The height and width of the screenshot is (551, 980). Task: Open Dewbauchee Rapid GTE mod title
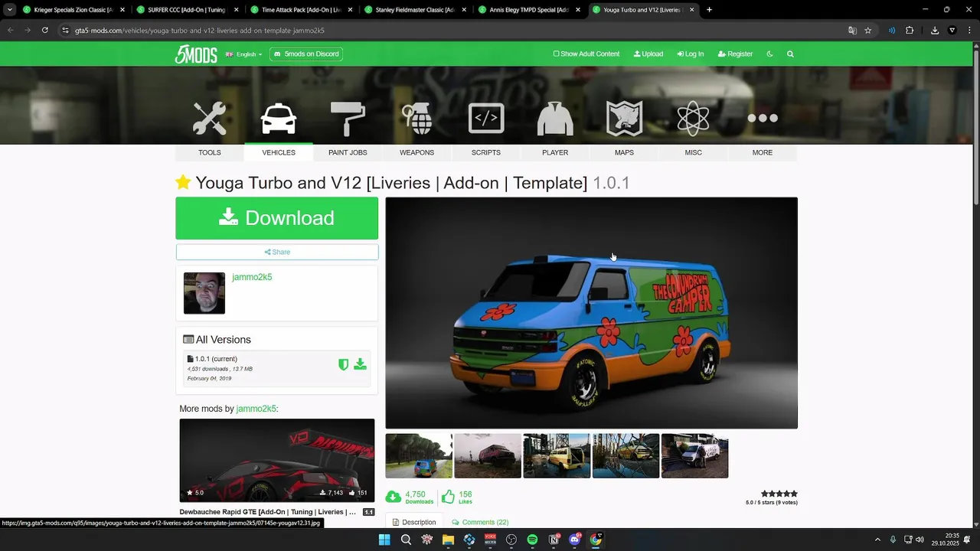tap(268, 512)
